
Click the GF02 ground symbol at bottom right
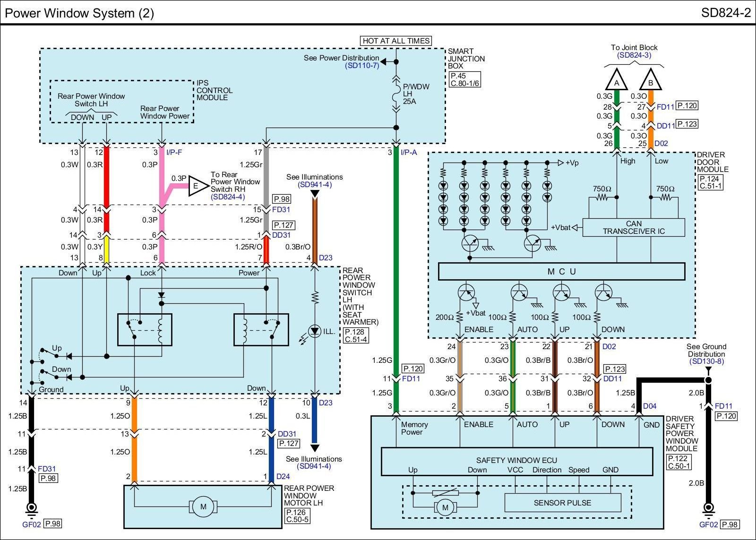(x=708, y=509)
